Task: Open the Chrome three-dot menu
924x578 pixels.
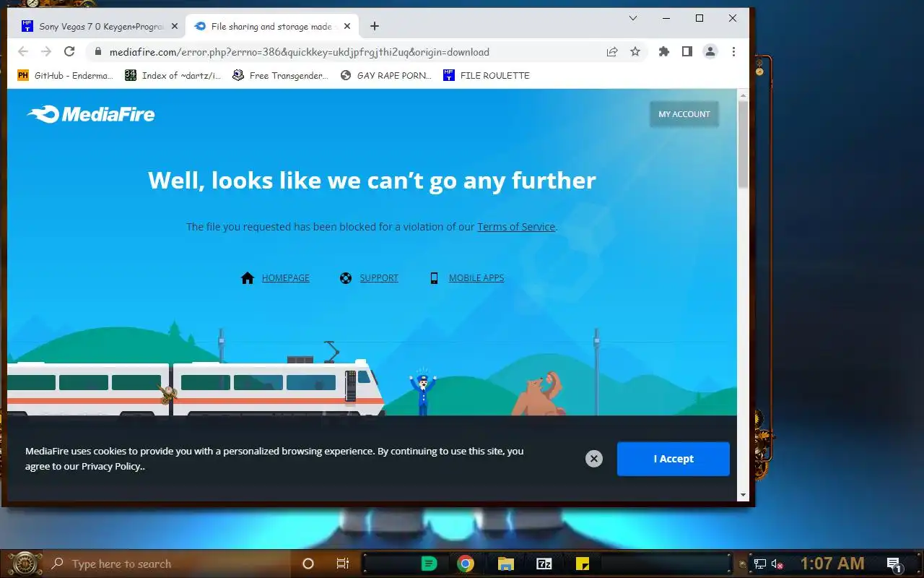Action: click(x=733, y=51)
